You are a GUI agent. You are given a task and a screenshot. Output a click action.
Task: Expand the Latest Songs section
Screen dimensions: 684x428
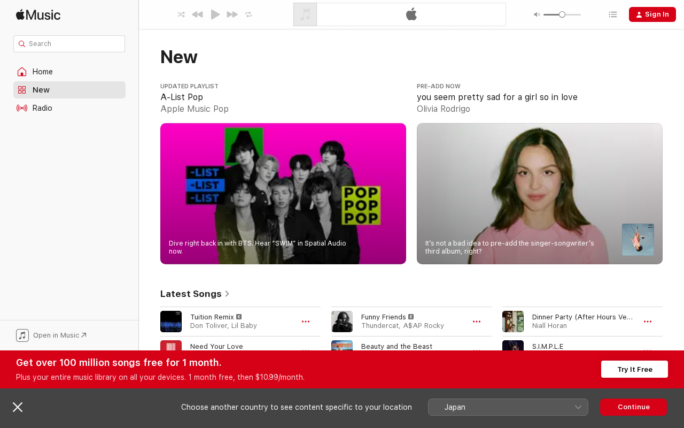[x=195, y=294]
